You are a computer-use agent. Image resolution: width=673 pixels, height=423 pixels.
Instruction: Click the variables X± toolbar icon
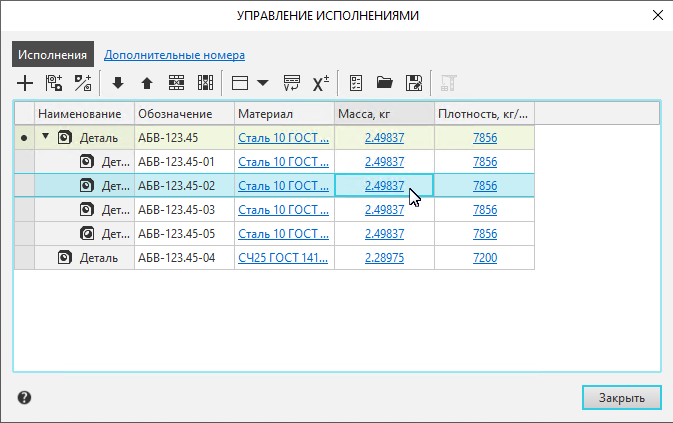[322, 83]
